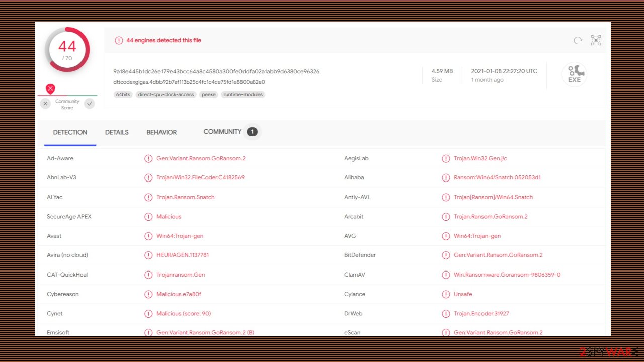Click the reanalyze refresh icon
644x362 pixels.
(x=578, y=40)
